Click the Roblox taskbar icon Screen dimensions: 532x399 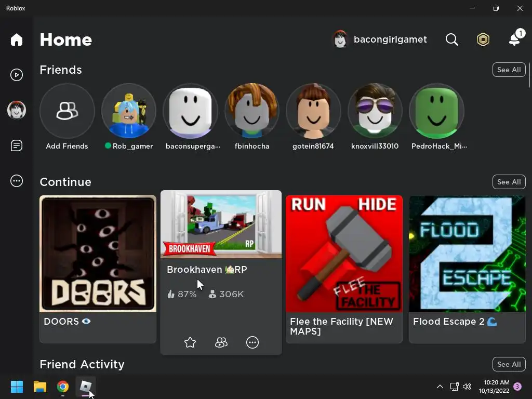point(86,387)
